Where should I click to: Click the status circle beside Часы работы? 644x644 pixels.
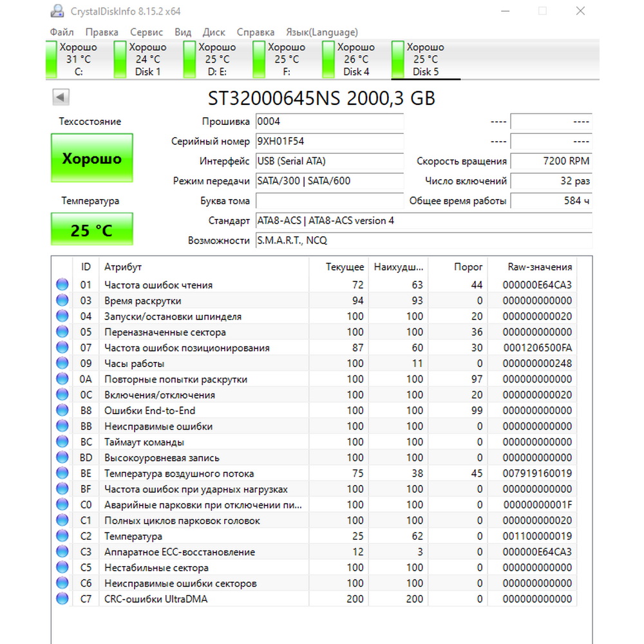coord(62,363)
